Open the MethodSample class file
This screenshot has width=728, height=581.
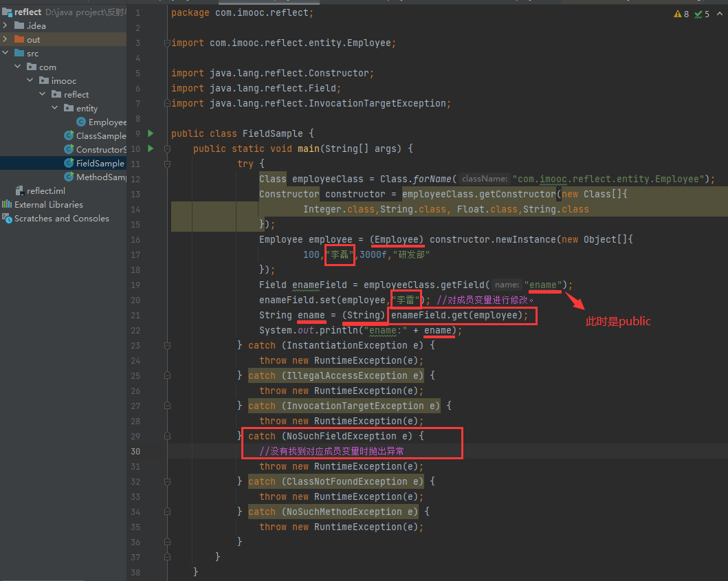(x=100, y=177)
